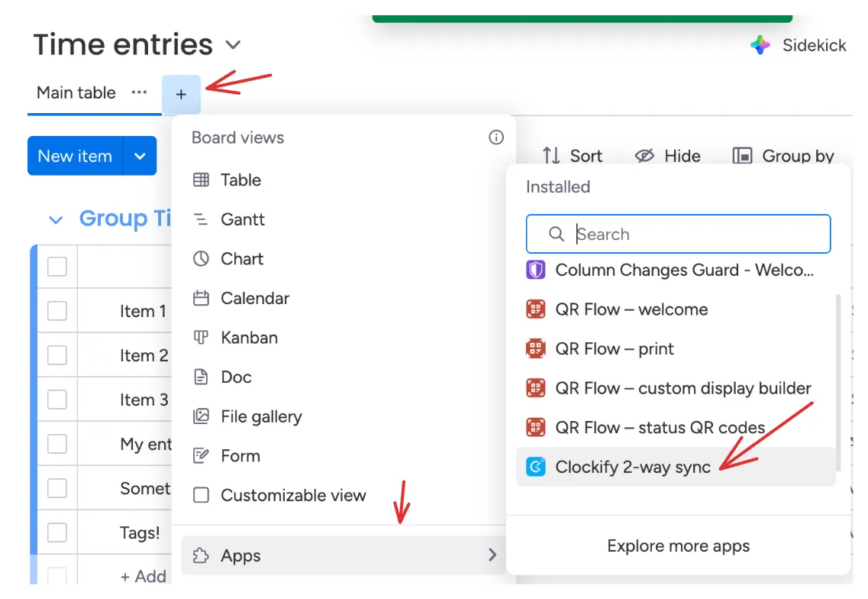
Task: Click the Group by icon
Action: tap(742, 156)
